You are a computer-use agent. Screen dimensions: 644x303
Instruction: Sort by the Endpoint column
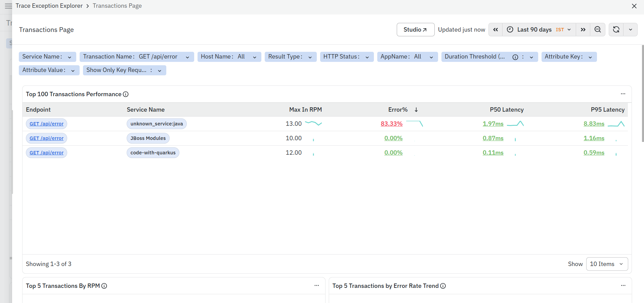pyautogui.click(x=38, y=110)
